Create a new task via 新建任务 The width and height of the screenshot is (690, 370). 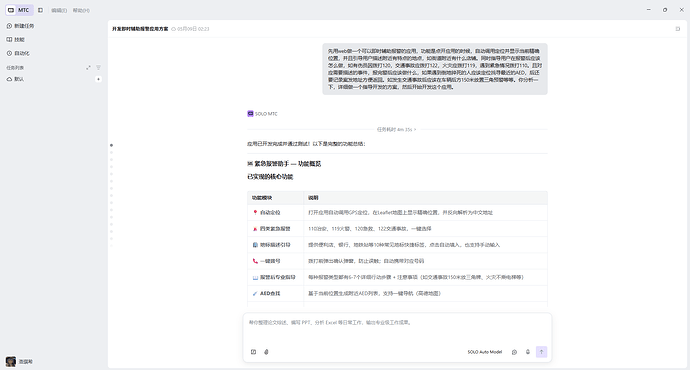[20, 26]
